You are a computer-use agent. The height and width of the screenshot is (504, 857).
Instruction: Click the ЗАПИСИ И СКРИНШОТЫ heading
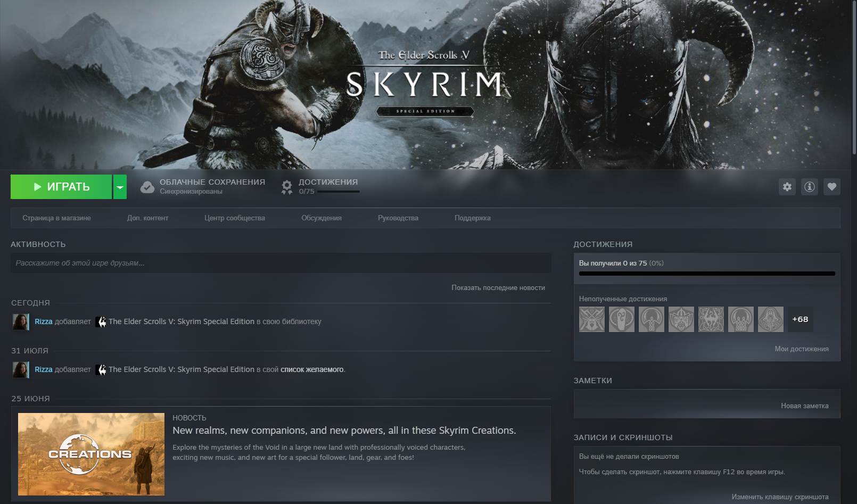tap(623, 437)
